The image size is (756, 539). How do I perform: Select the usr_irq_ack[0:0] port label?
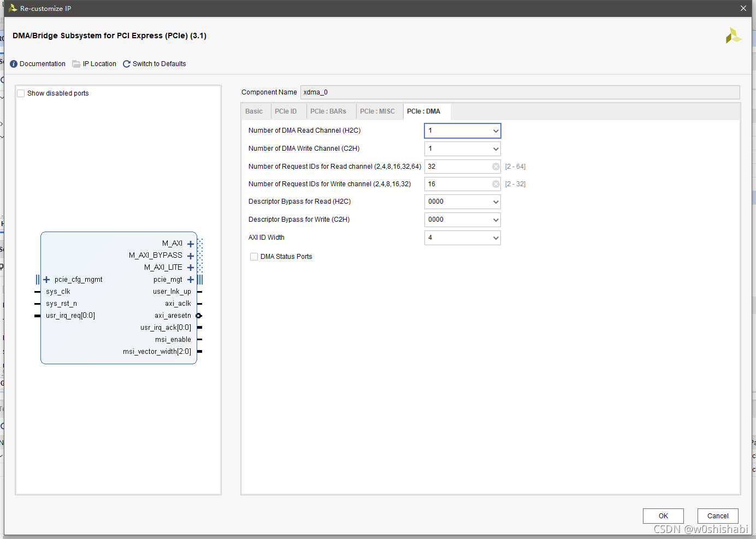click(x=166, y=328)
